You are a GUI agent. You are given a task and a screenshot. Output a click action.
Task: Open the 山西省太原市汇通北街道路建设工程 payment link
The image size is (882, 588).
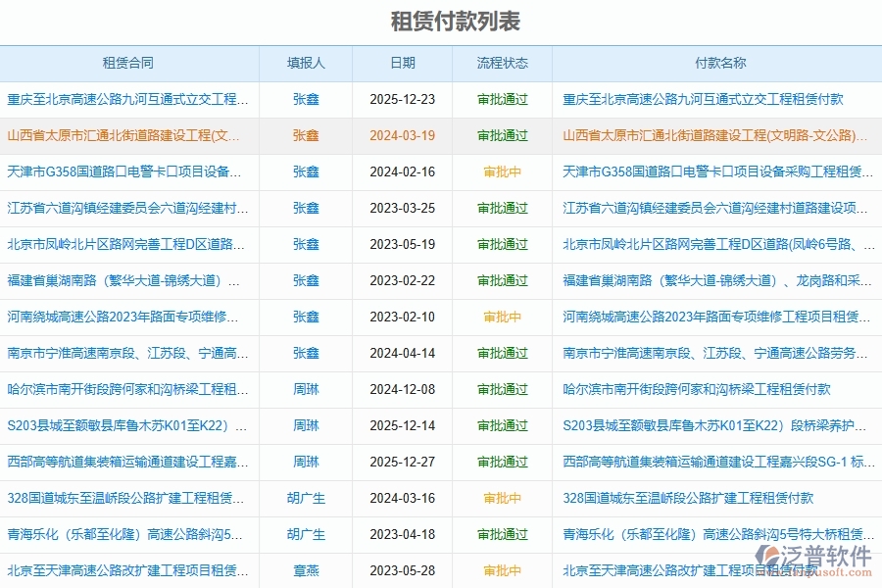click(710, 135)
